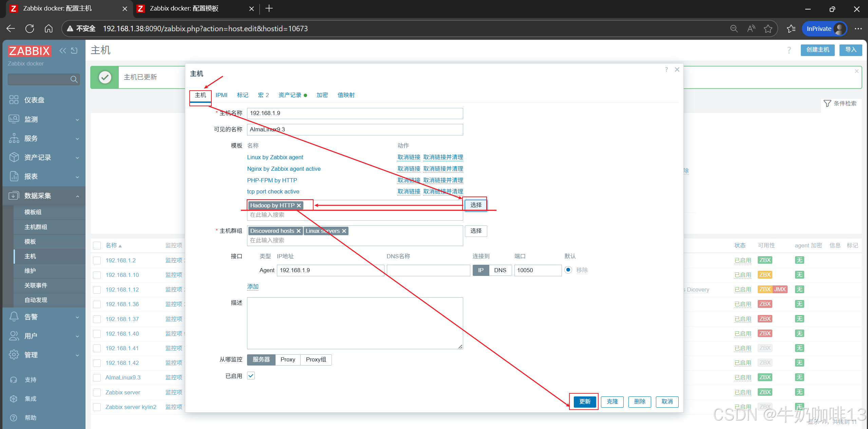Add page to favorites star icon
868x429 pixels.
point(768,29)
